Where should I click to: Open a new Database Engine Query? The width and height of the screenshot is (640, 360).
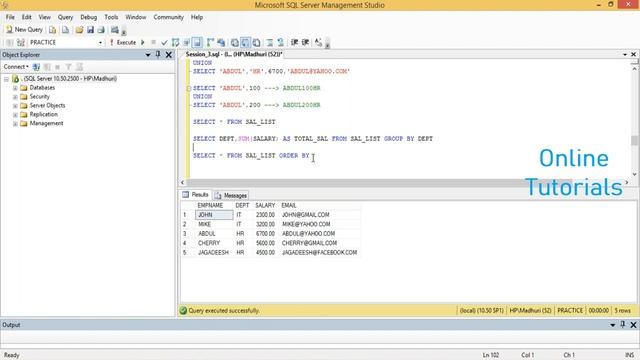(52, 29)
